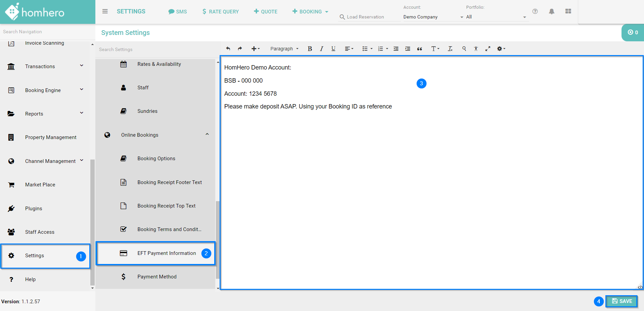Viewport: 644px width, 311px height.
Task: Open find with the magnifier toolbar icon
Action: tap(464, 49)
